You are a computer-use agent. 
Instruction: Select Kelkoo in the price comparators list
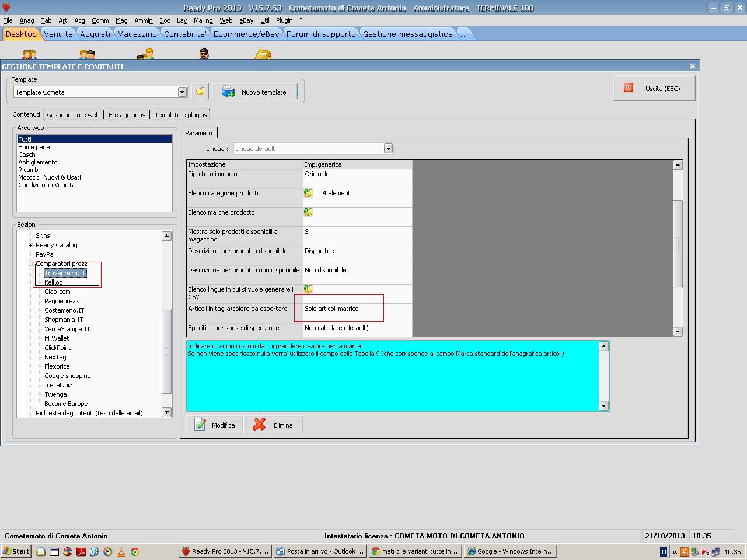[54, 282]
